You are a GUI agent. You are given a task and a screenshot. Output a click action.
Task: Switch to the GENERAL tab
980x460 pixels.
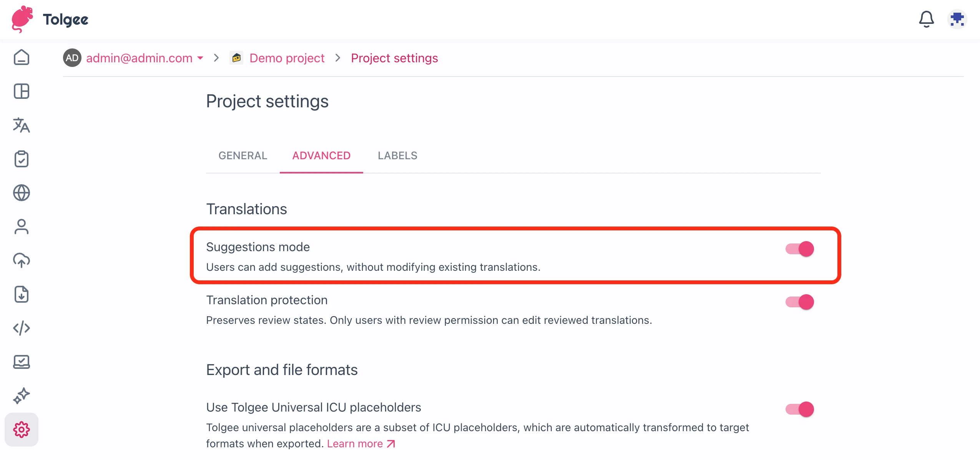(x=243, y=156)
